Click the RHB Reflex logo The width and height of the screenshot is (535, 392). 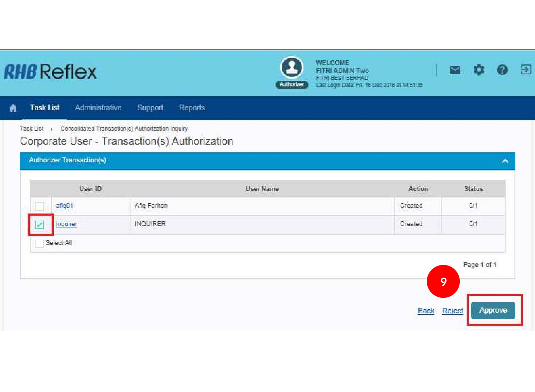(50, 72)
